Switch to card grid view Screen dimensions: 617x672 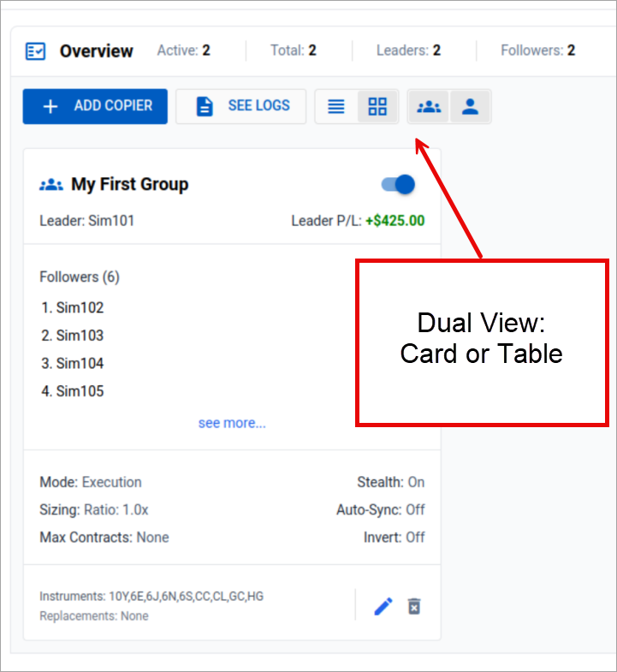click(377, 106)
